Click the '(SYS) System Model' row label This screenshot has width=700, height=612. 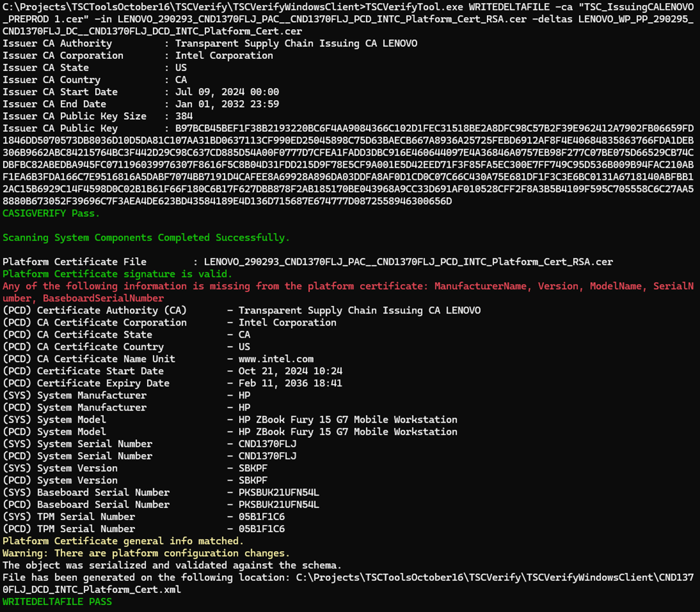(x=54, y=419)
